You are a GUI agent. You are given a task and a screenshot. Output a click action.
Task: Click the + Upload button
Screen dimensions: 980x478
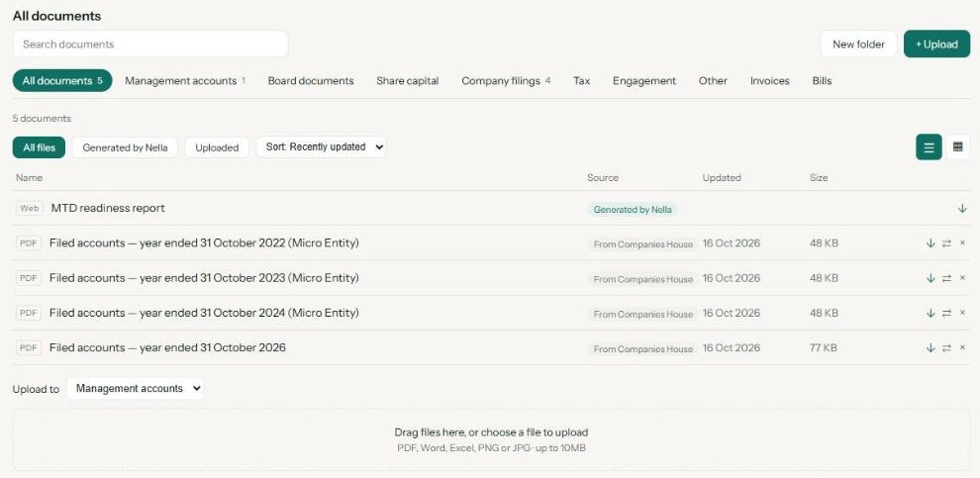[936, 44]
